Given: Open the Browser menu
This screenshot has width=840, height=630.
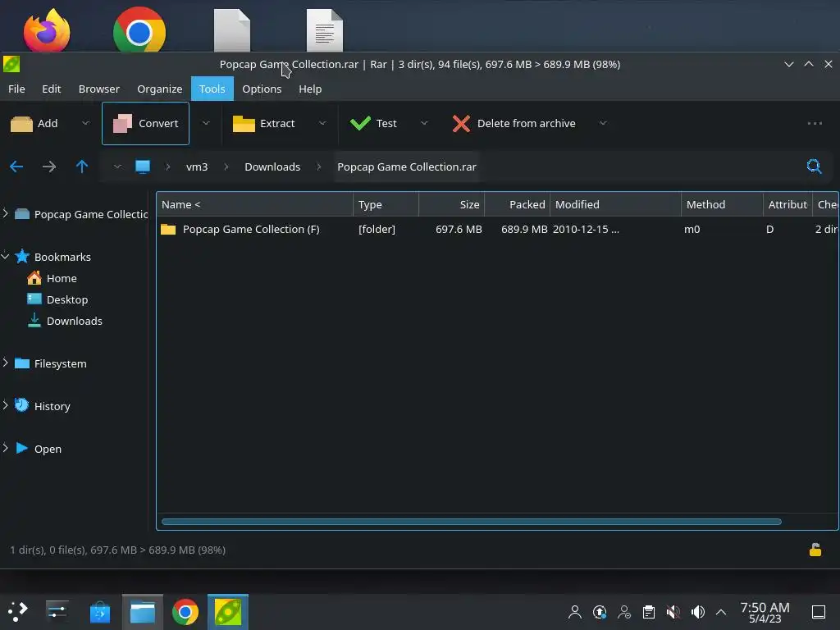Looking at the screenshot, I should pos(99,89).
